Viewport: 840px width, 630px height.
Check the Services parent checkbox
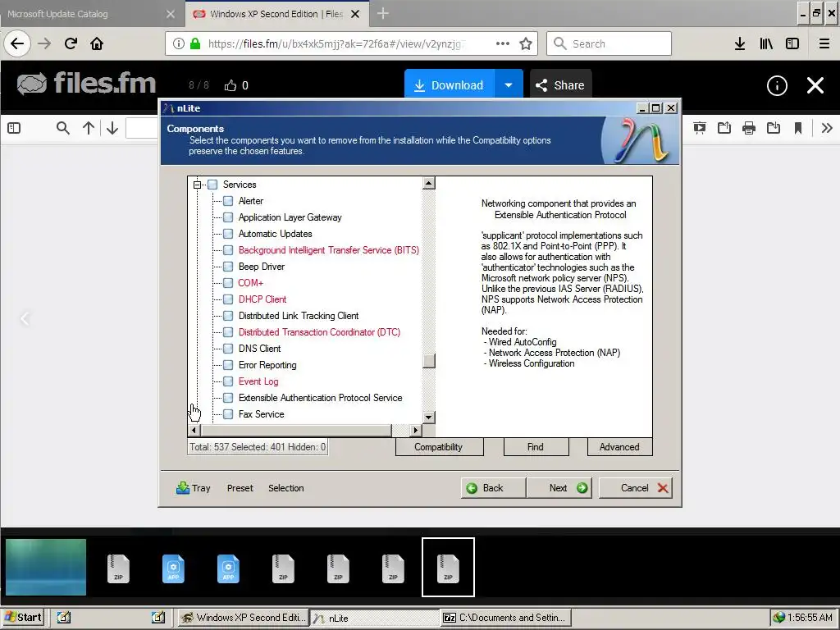(212, 185)
